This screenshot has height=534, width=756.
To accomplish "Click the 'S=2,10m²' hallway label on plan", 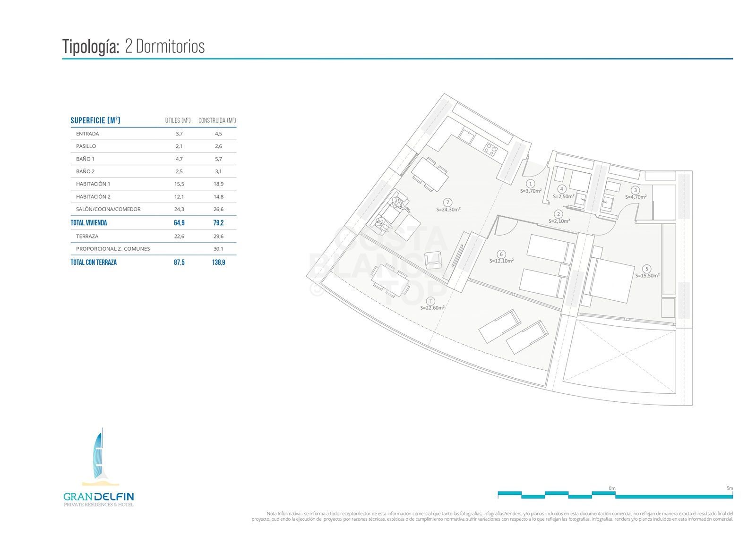I will click(559, 221).
